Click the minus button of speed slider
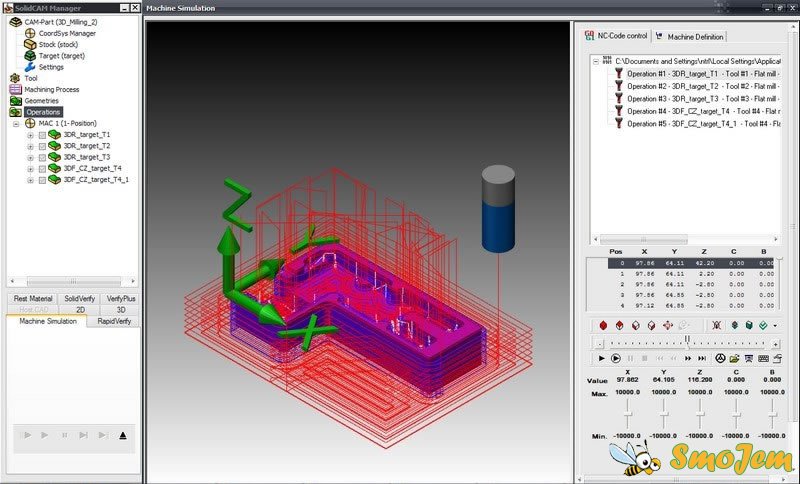This screenshot has height=484, width=800. (600, 344)
